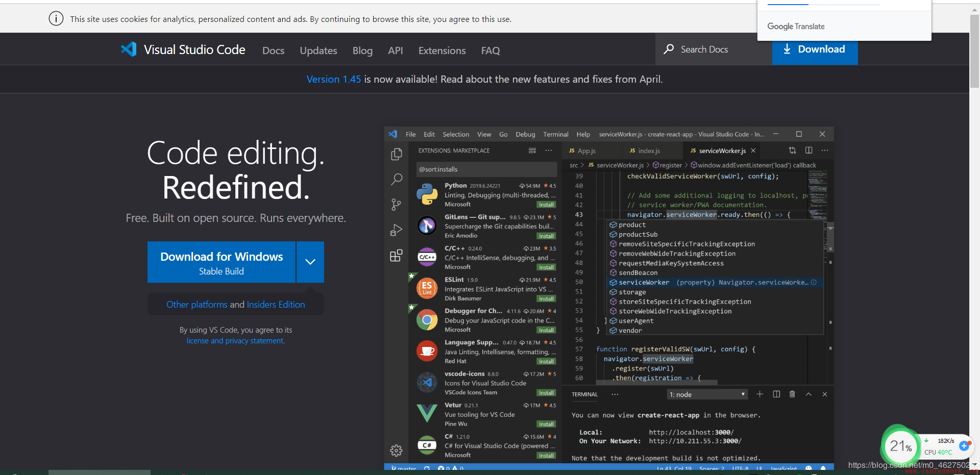Screen dimensions: 980x475
Task: Open the Docs navigation item
Action: point(273,51)
